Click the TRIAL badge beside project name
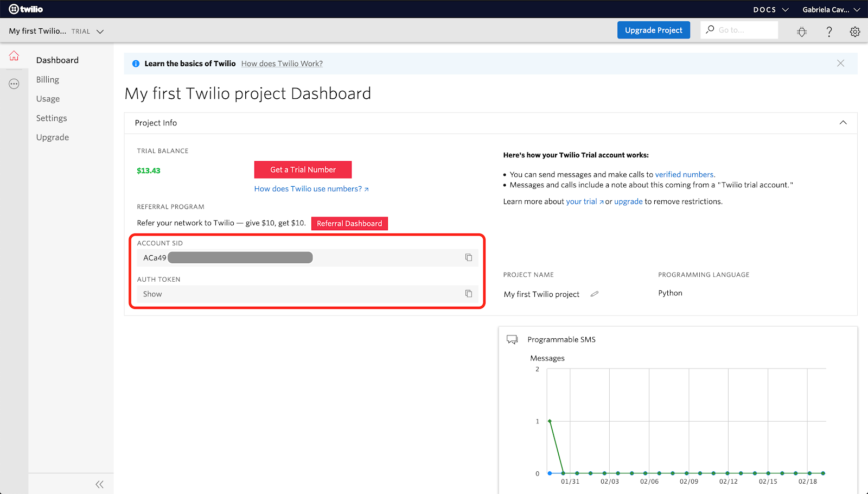Screen dimensions: 868x494 click(81, 31)
